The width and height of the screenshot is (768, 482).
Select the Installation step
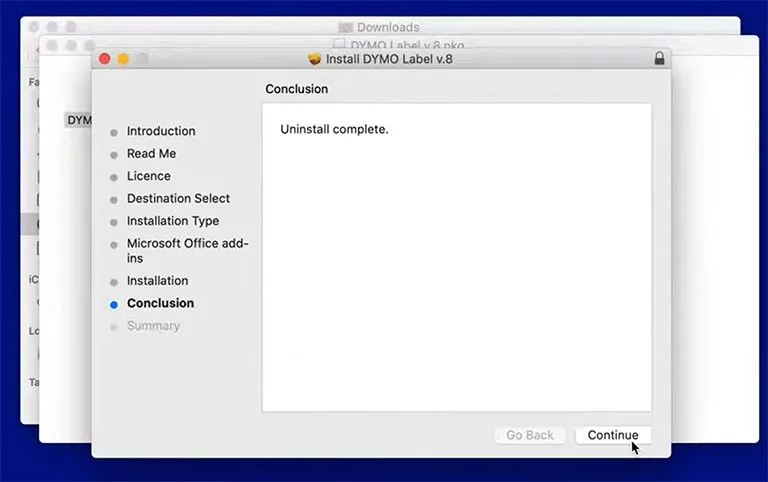pos(158,281)
